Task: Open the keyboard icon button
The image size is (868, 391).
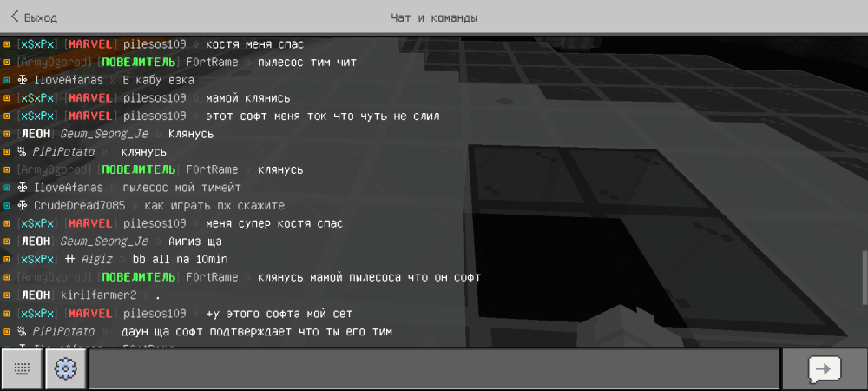Action: [22, 369]
